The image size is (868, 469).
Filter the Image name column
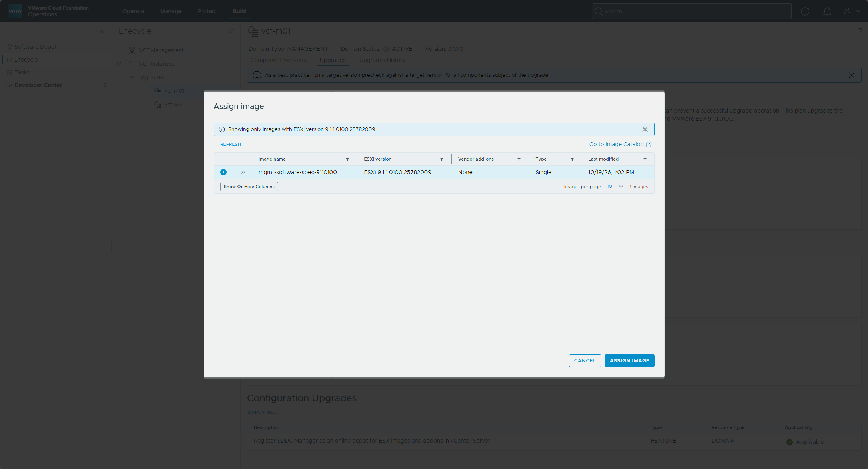[347, 159]
